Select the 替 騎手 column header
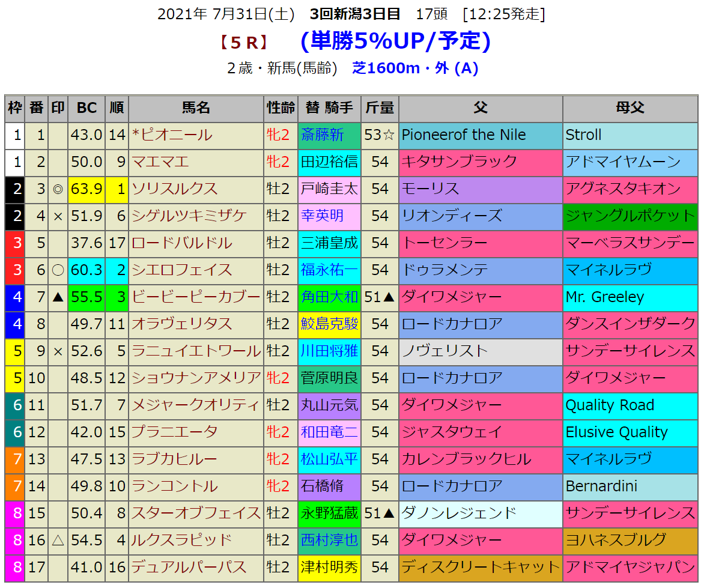The width and height of the screenshot is (704, 588). [x=329, y=108]
